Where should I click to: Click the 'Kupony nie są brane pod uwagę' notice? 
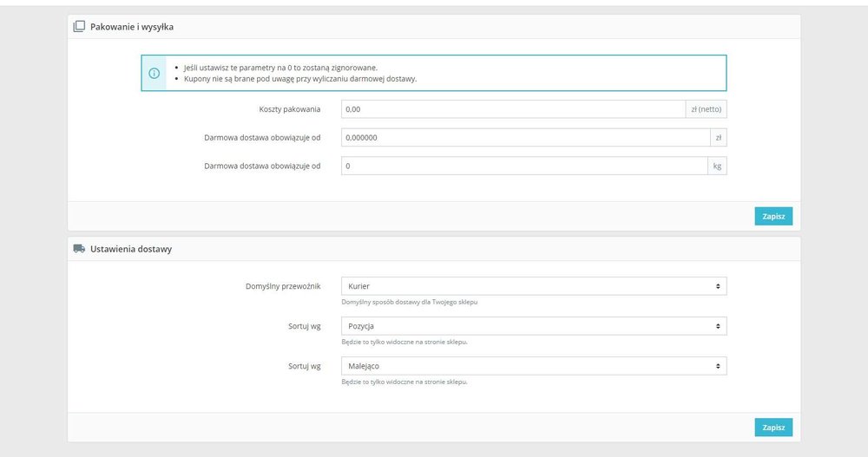point(300,79)
